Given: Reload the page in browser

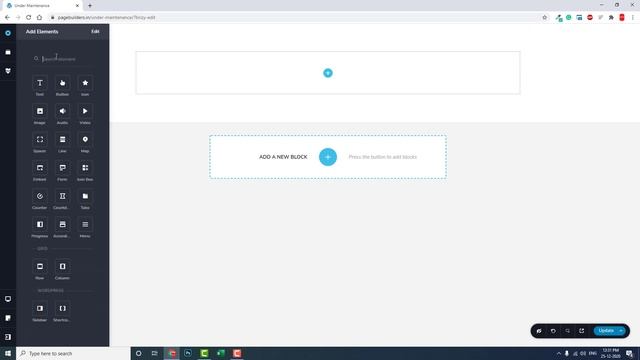Looking at the screenshot, I should pos(29,18).
